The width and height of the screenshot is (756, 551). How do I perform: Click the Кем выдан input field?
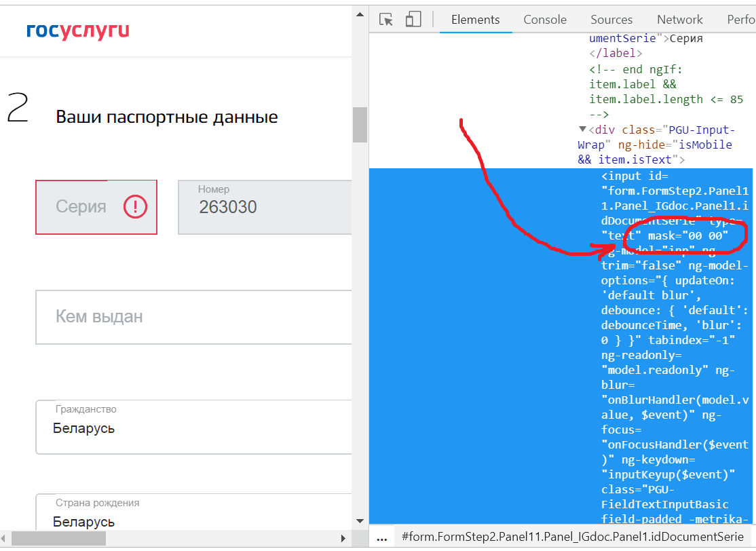coord(194,317)
